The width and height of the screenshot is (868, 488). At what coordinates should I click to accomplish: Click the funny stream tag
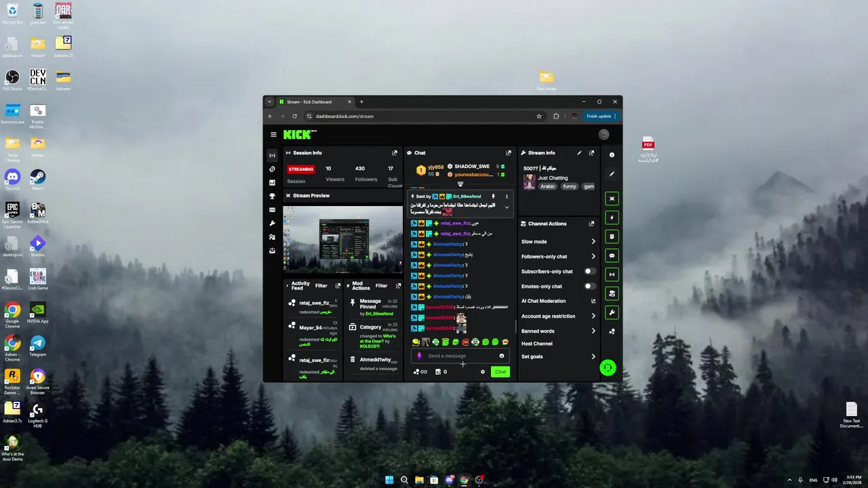(570, 186)
